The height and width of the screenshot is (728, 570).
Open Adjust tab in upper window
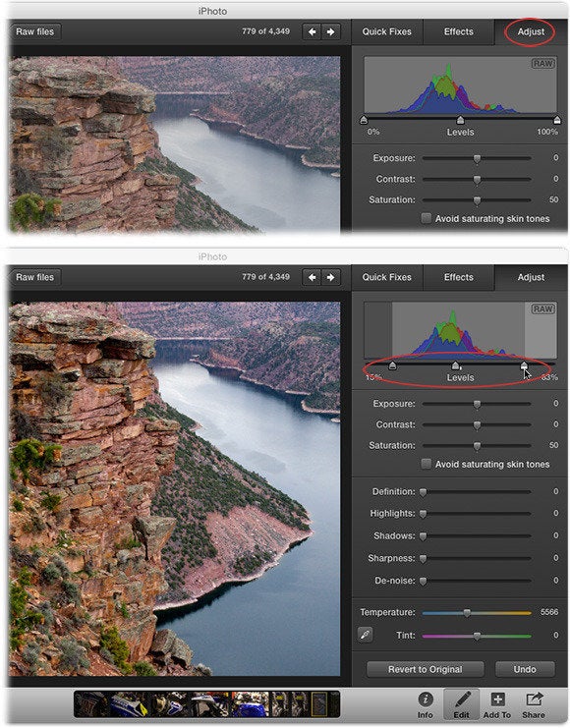[x=531, y=31]
